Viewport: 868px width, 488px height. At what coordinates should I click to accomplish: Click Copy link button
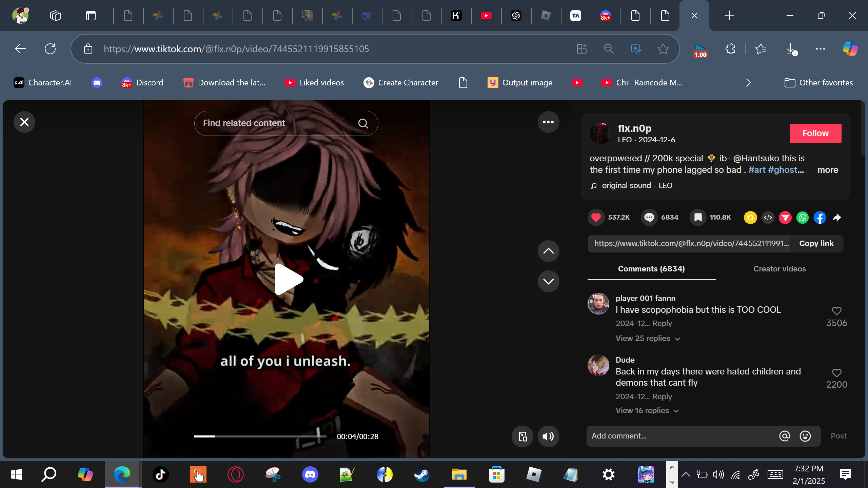tap(816, 243)
